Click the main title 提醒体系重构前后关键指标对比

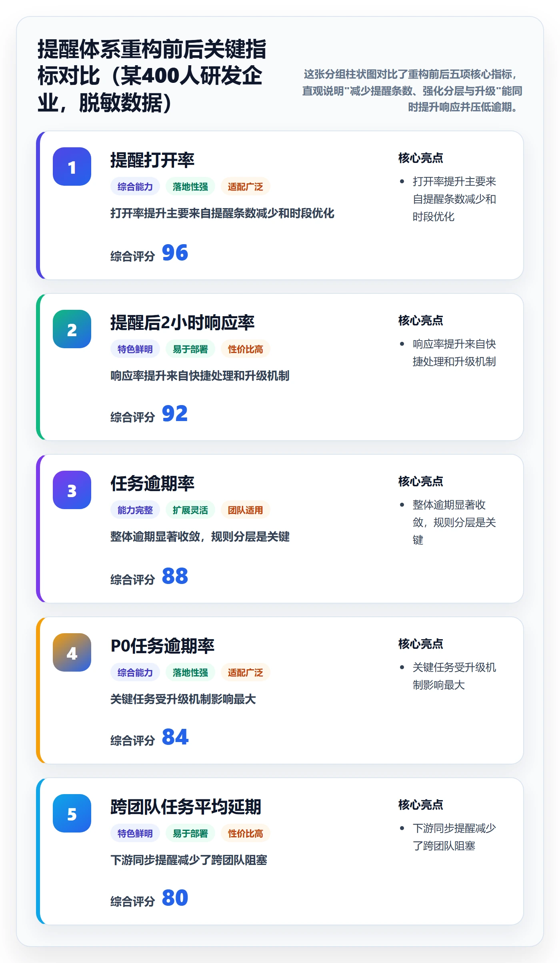pyautogui.click(x=152, y=76)
